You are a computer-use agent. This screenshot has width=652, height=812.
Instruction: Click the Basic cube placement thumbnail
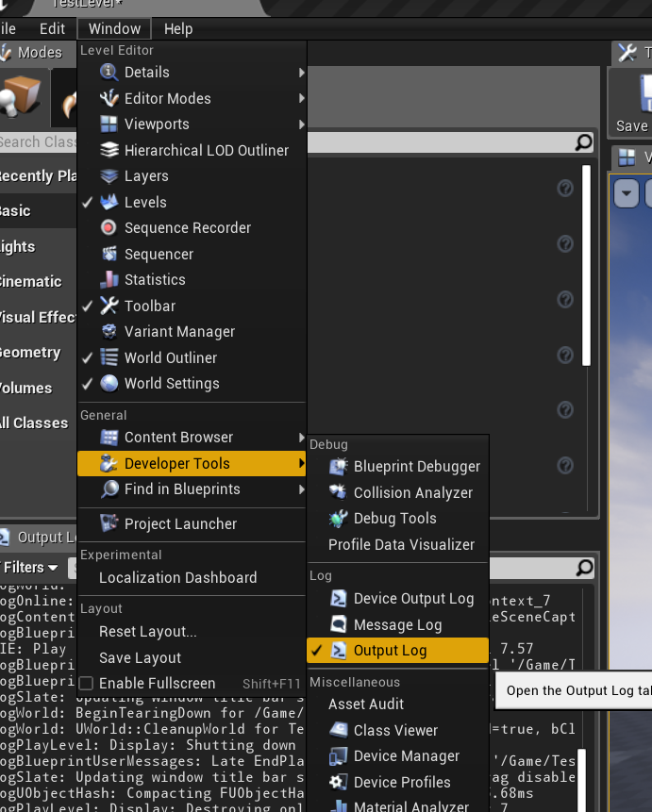click(x=21, y=96)
